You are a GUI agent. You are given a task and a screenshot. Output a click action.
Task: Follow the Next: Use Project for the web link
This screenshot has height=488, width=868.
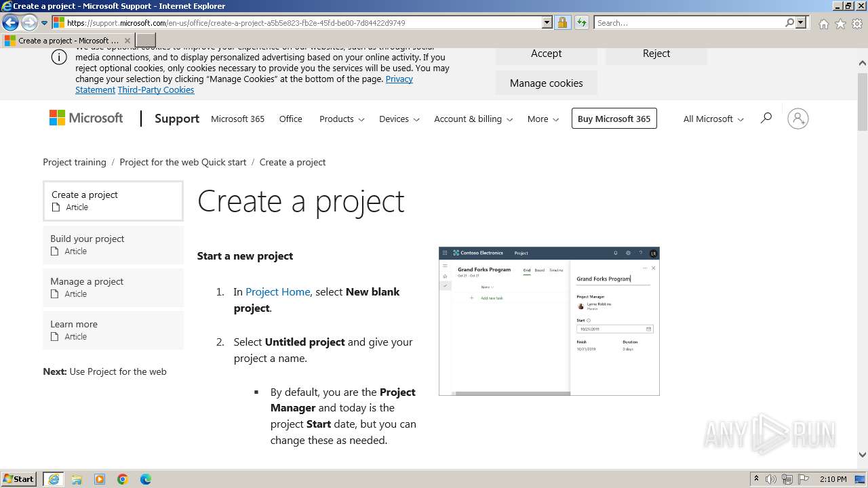pyautogui.click(x=104, y=371)
